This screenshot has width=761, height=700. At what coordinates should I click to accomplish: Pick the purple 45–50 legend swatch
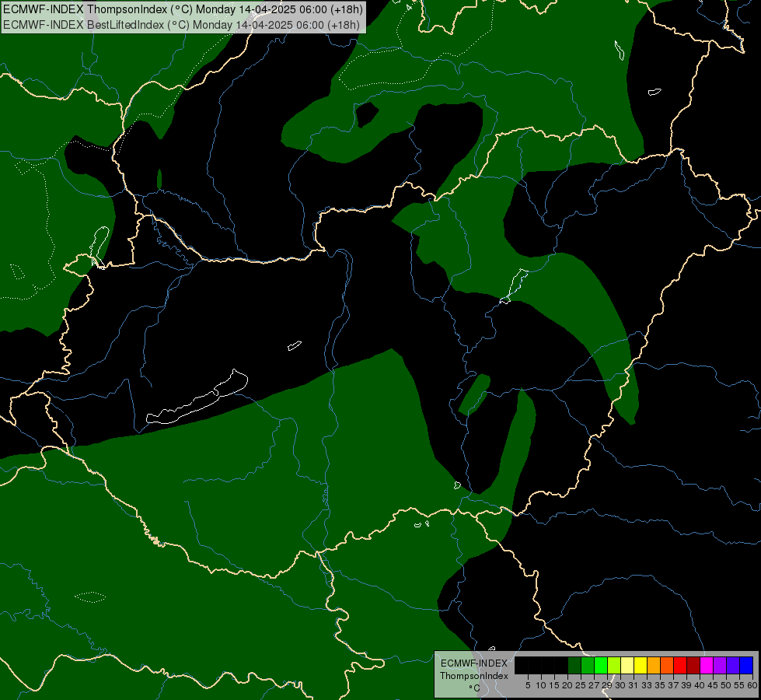click(x=720, y=665)
